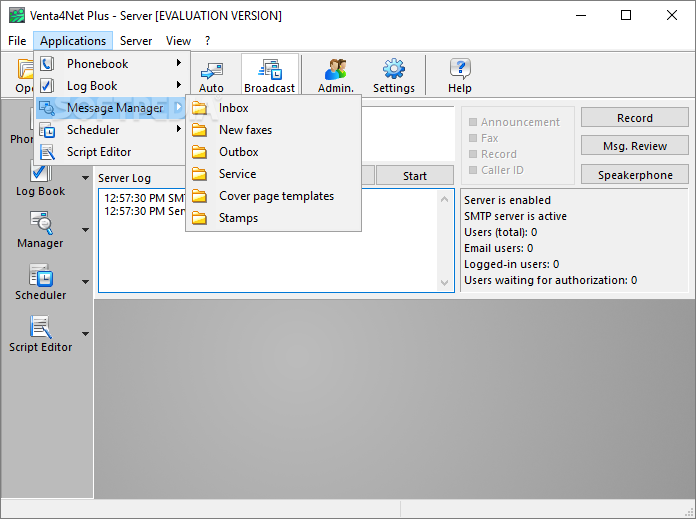Open Script Editor from the sidebar
The width and height of the screenshot is (696, 519).
[40, 334]
